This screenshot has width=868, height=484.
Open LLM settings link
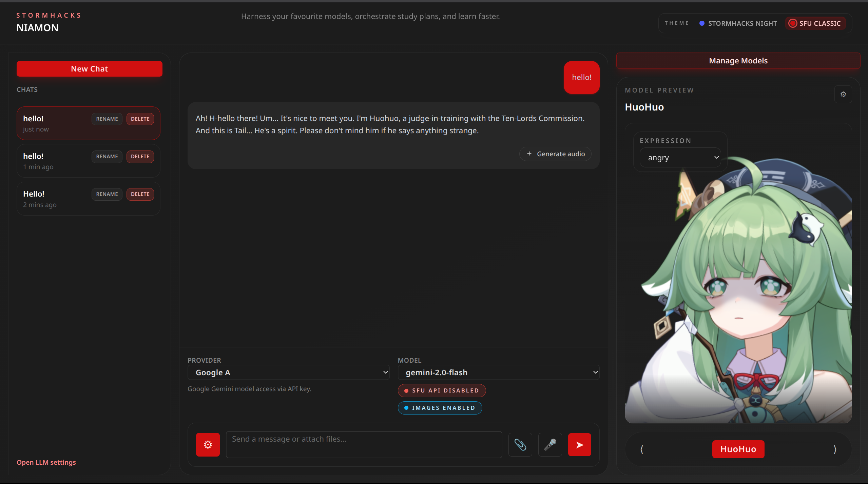(46, 462)
